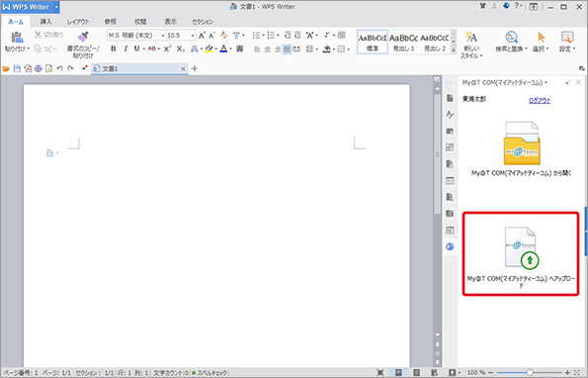Expand the WPS Writer application menu arrow
This screenshot has height=378, width=588.
coord(56,7)
